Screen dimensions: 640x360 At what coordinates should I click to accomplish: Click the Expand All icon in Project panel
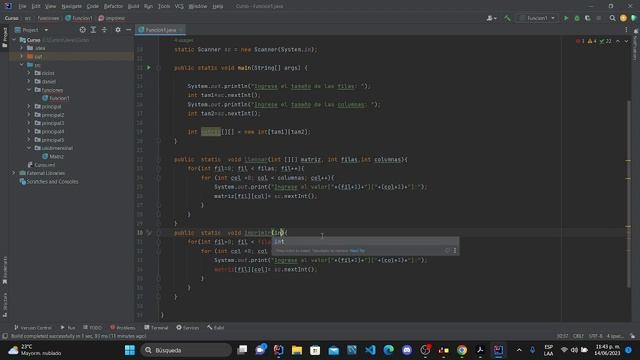93,30
